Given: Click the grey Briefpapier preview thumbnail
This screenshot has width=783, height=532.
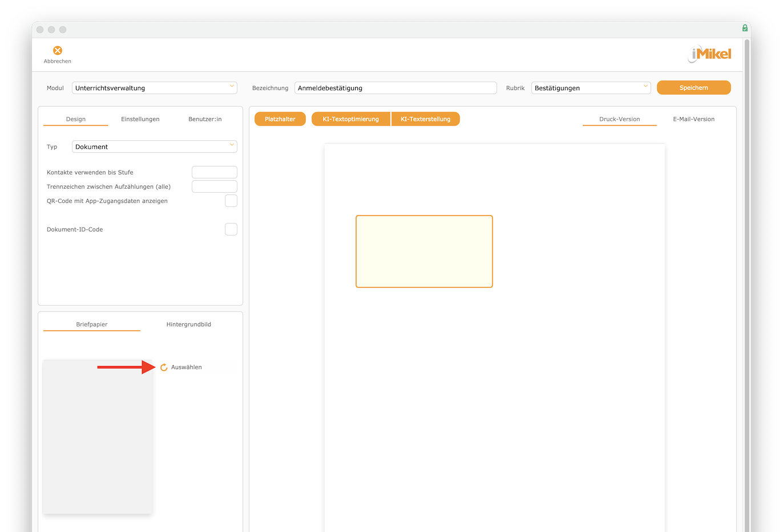Looking at the screenshot, I should tap(98, 437).
